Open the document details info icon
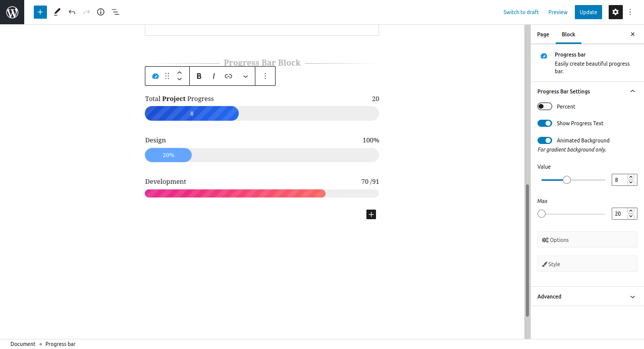This screenshot has width=644, height=349. [x=101, y=12]
